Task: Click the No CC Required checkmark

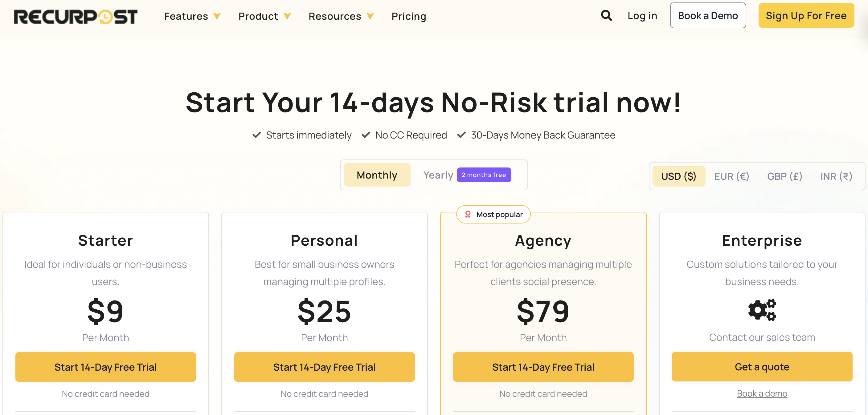Action: click(x=366, y=135)
